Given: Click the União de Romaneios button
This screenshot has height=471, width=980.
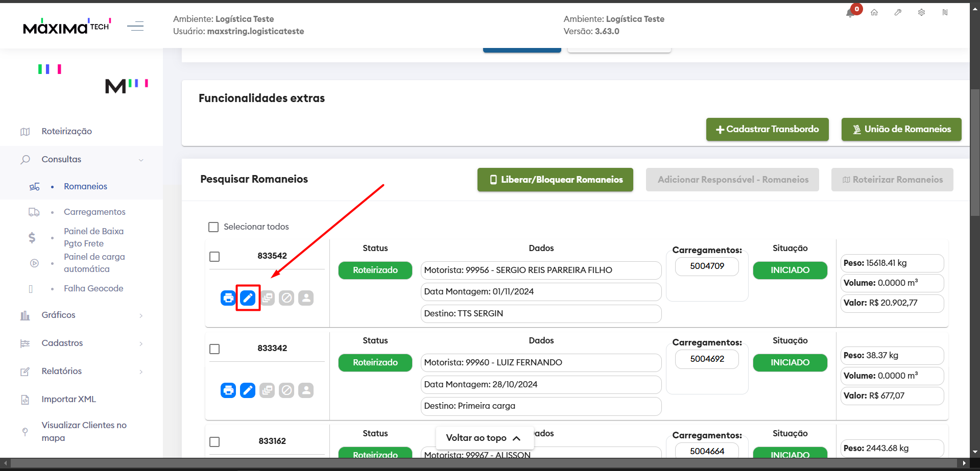Looking at the screenshot, I should coord(901,130).
